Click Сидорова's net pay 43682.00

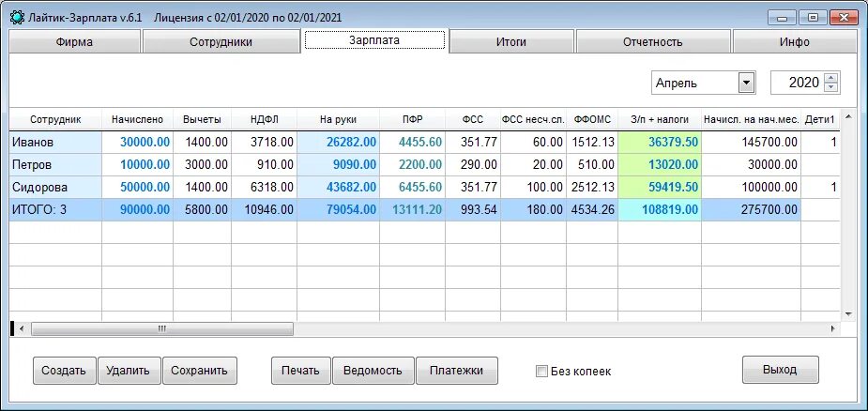(338, 188)
